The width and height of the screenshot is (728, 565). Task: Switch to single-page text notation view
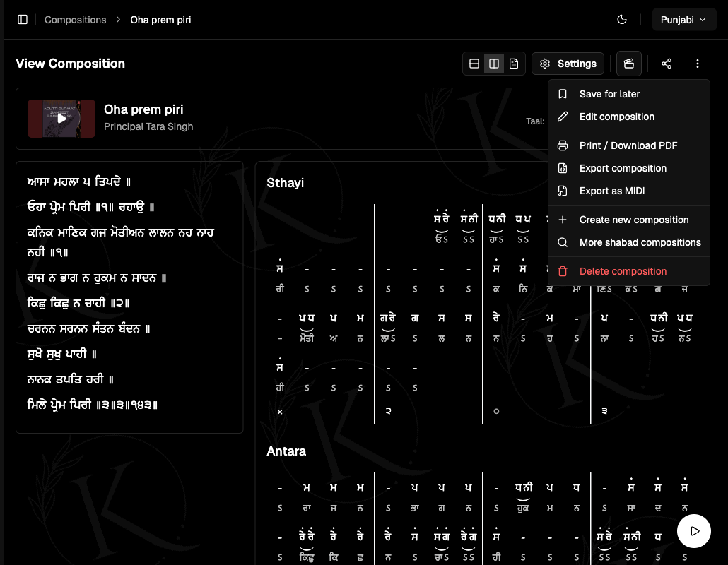coord(513,64)
